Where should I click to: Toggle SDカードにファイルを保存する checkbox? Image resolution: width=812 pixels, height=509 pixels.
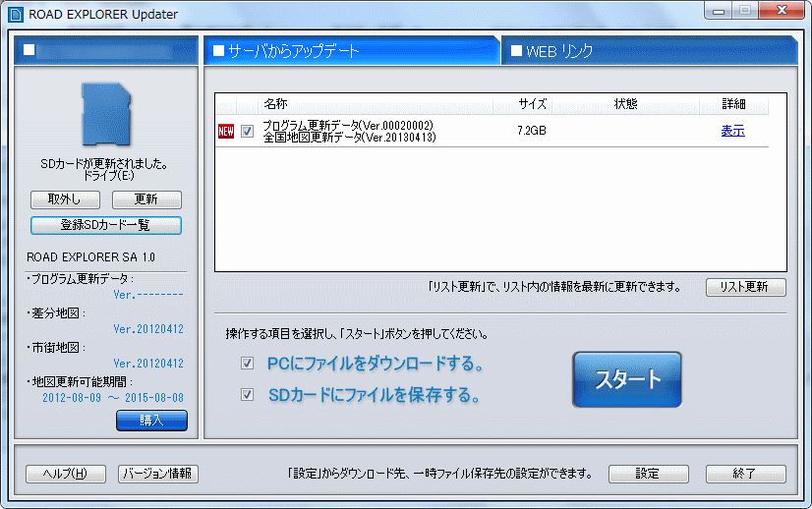(x=248, y=395)
